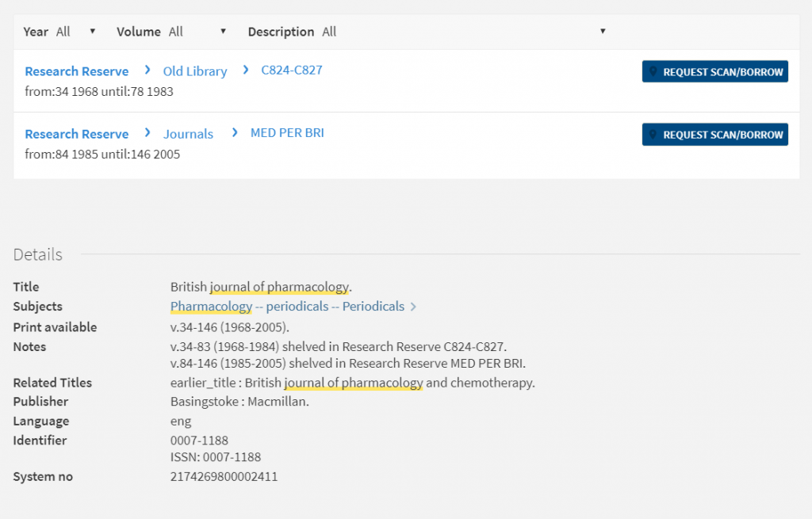Click chevron between Journals and MED PER BRI

click(234, 133)
